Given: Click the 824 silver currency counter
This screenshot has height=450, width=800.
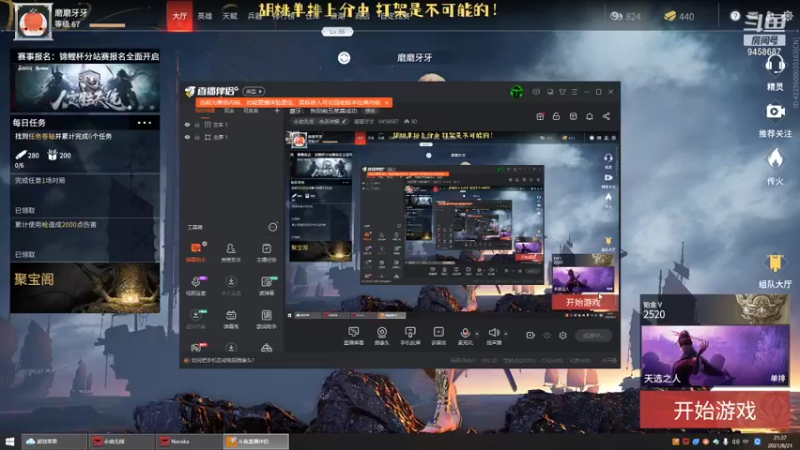Looking at the screenshot, I should (626, 16).
